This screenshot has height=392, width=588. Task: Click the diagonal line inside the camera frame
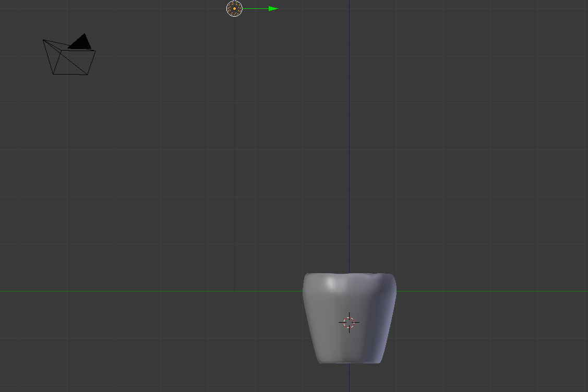click(73, 62)
